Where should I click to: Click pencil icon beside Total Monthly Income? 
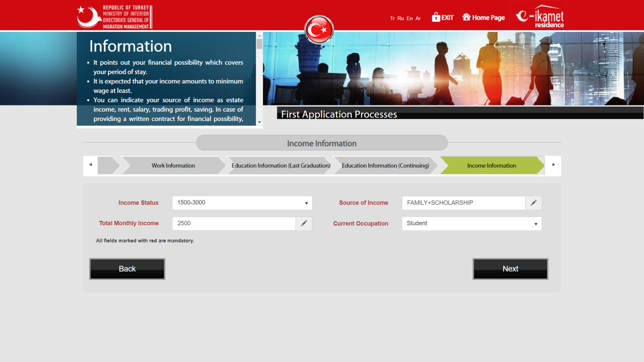click(304, 224)
